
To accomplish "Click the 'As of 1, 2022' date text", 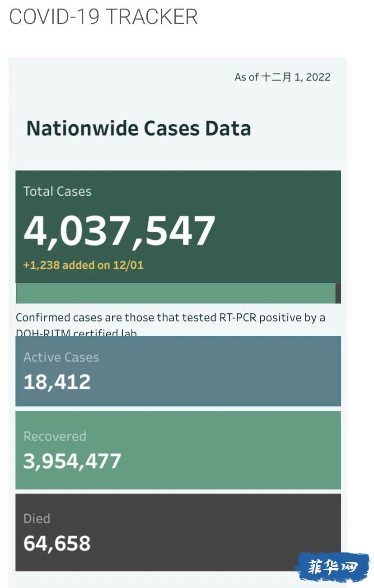I will 282,77.
